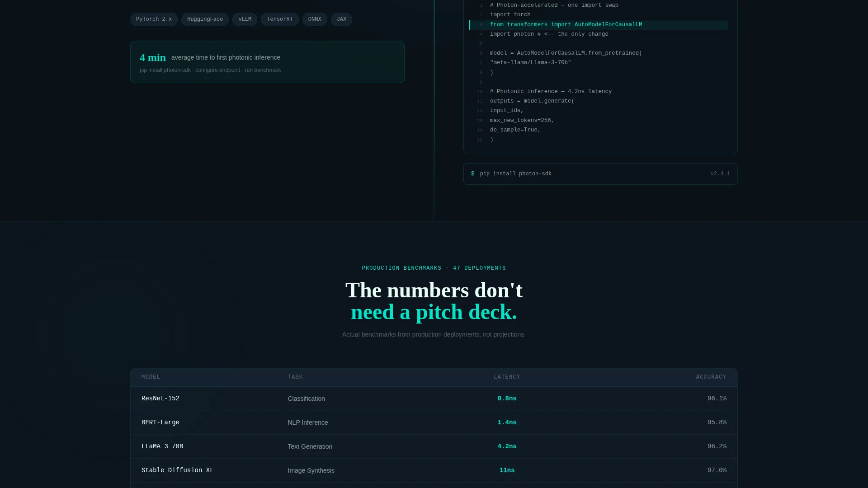Click the 'pip install photon-sdk' terminal command

point(516,174)
